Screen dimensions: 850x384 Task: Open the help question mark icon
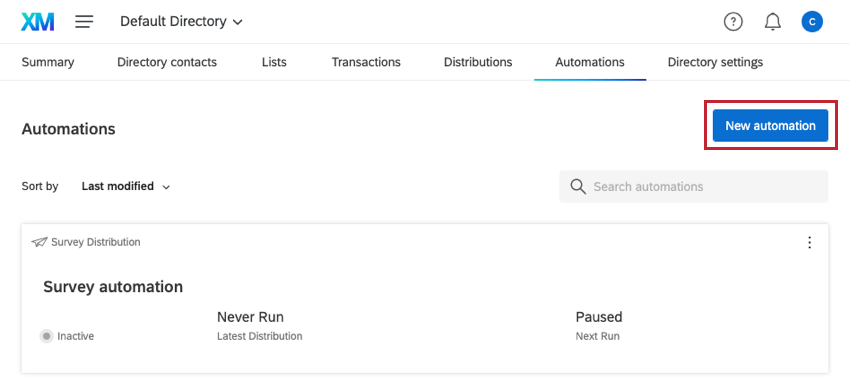click(733, 22)
